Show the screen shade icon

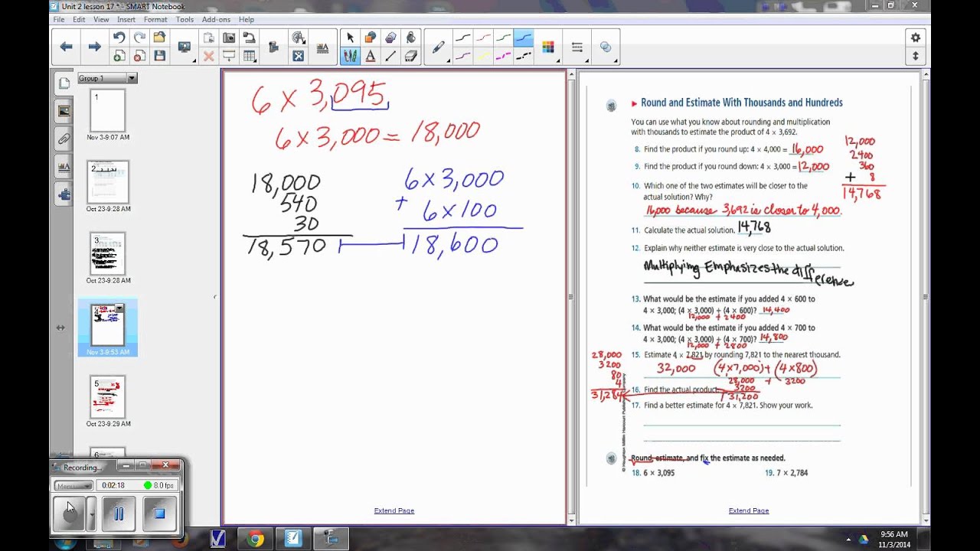(229, 55)
